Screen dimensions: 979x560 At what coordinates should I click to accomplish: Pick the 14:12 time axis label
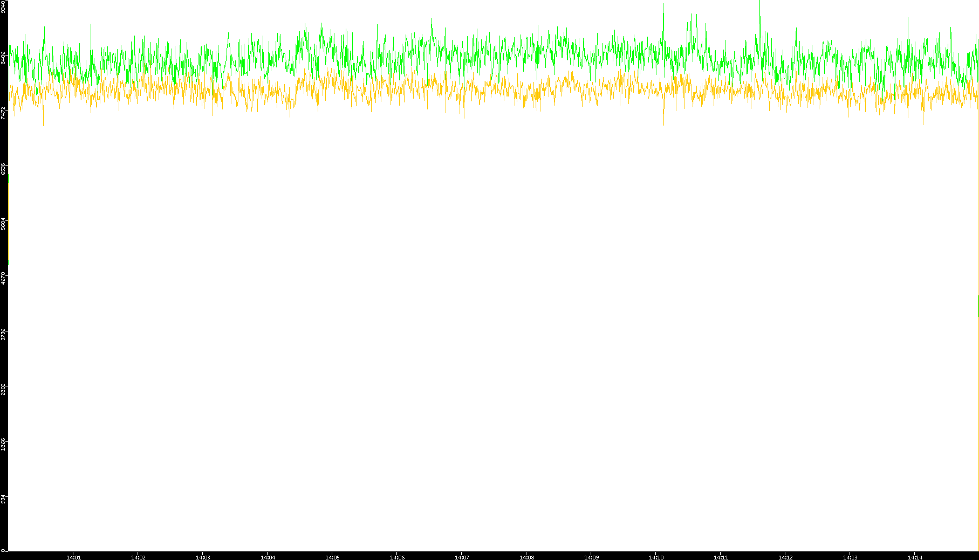pyautogui.click(x=785, y=557)
